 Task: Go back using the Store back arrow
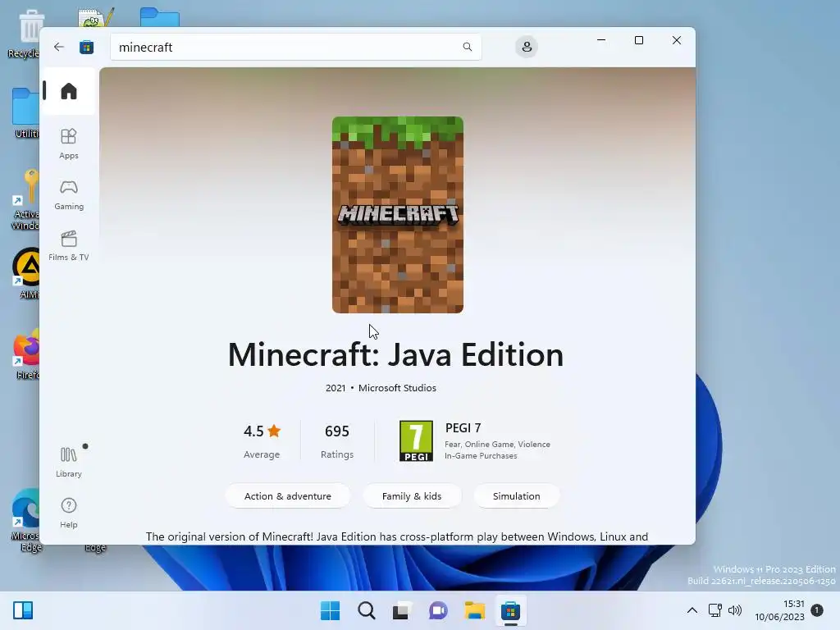coord(59,47)
